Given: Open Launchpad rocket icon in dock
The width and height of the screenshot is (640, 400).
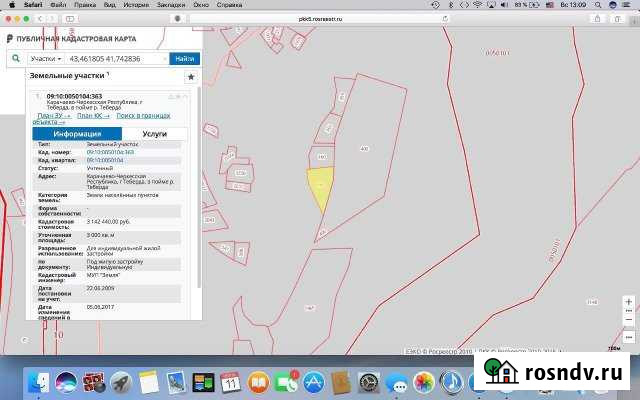Looking at the screenshot, I should click(x=121, y=382).
